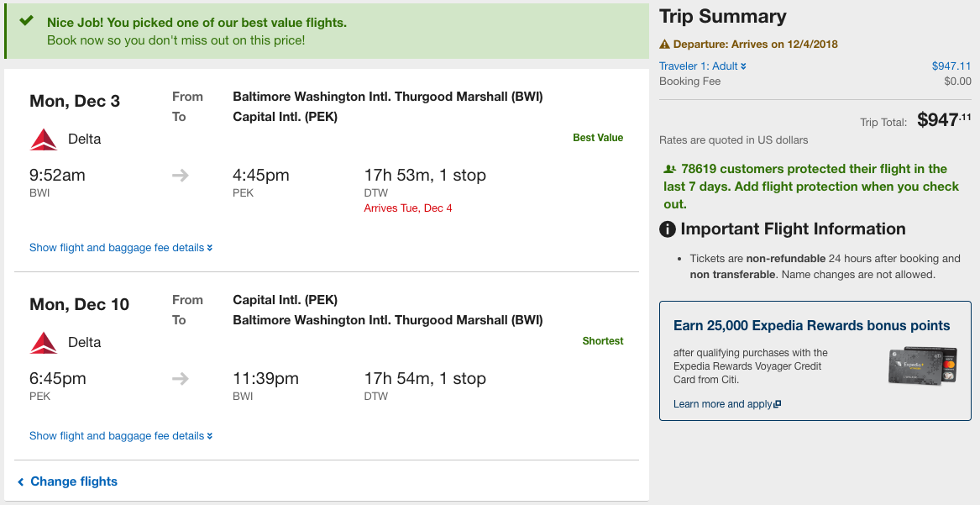Screen dimensions: 980x505
Task: Click the customers group icon near 78619
Action: 670,169
